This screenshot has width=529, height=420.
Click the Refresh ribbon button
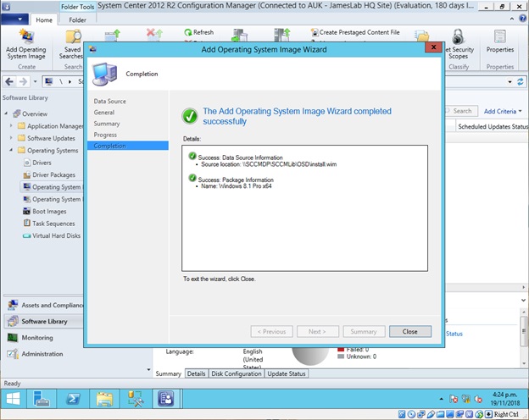(x=199, y=32)
